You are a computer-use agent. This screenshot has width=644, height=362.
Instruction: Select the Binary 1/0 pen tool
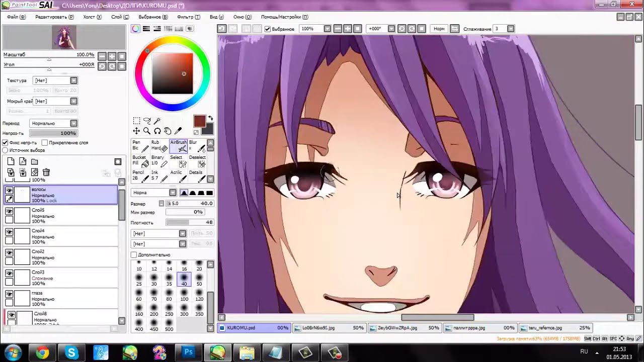[159, 161]
